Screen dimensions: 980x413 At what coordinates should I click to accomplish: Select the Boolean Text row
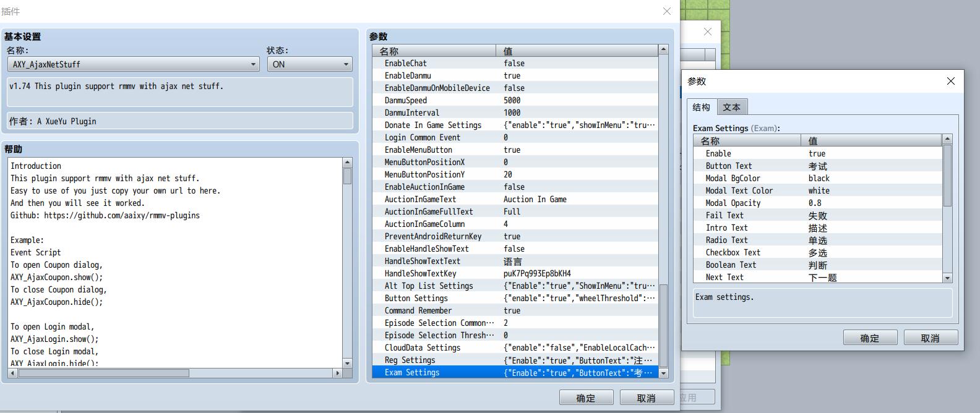click(x=818, y=265)
